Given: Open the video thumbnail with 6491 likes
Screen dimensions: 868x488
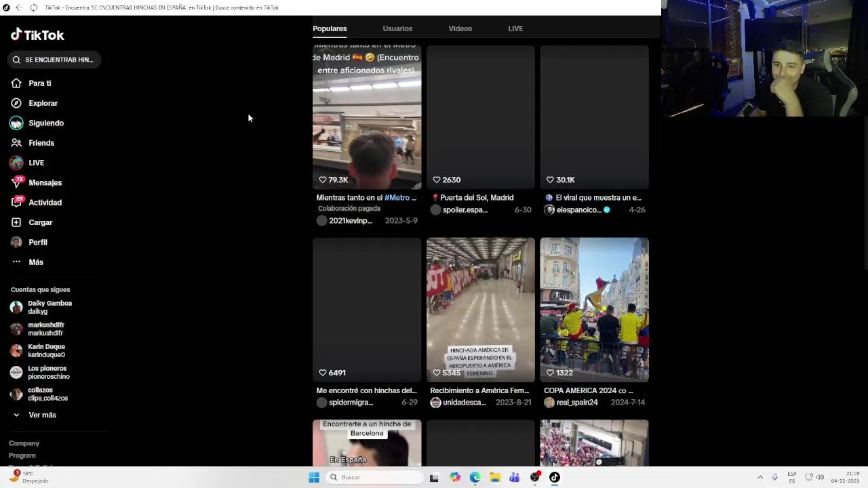Looking at the screenshot, I should tap(367, 310).
